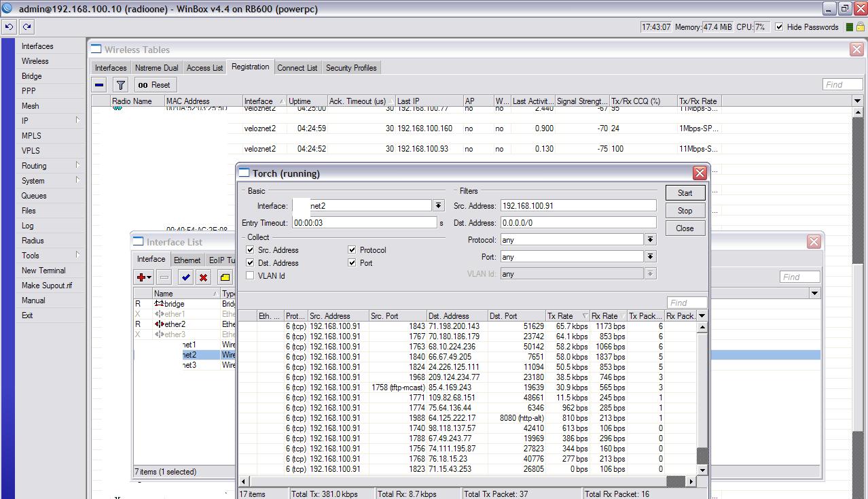
Task: Uncheck the Src. Address collect checkbox
Action: (250, 250)
